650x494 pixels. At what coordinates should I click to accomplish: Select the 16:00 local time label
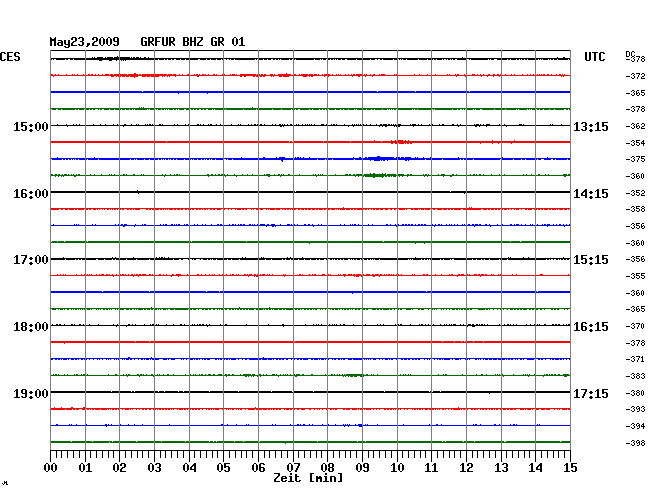[x=31, y=194]
